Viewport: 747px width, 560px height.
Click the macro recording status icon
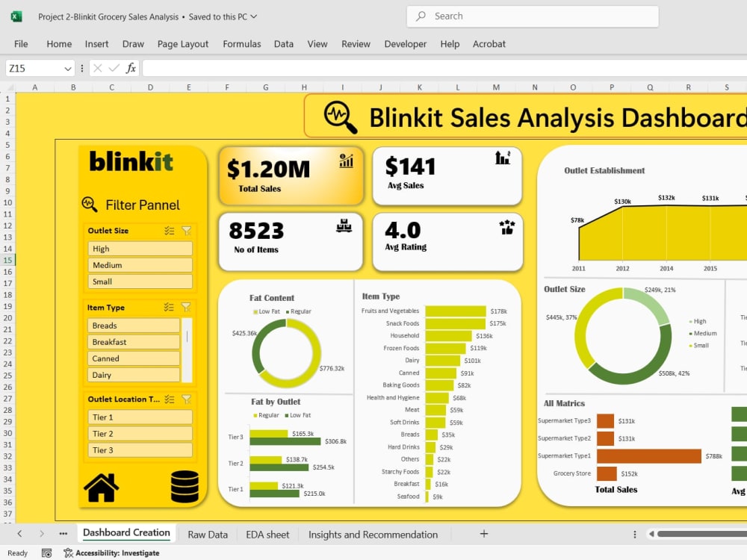(46, 553)
